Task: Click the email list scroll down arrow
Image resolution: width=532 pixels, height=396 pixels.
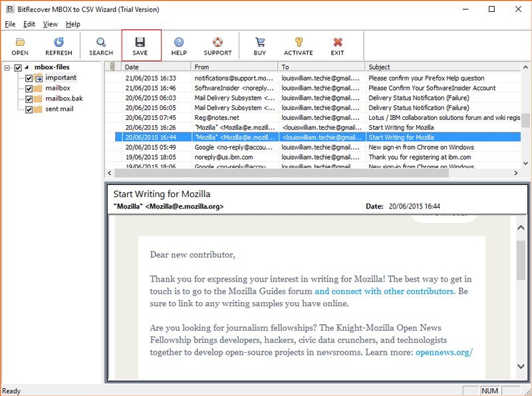Action: click(525, 163)
